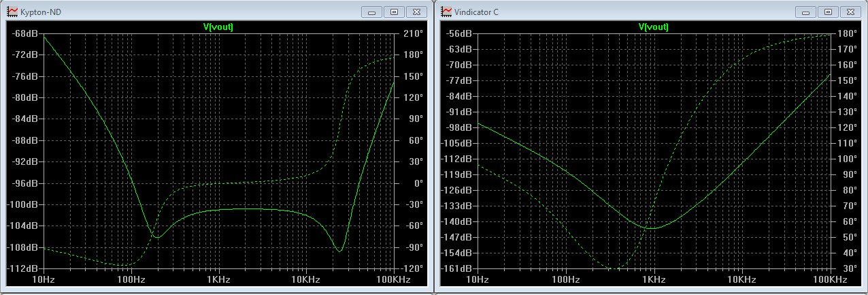868x295 pixels.
Task: Click the 100° phase axis label in Vindicator C
Action: pos(848,159)
